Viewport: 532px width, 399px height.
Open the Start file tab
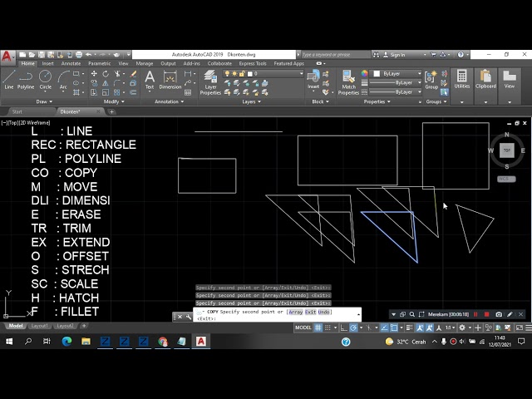tap(17, 111)
